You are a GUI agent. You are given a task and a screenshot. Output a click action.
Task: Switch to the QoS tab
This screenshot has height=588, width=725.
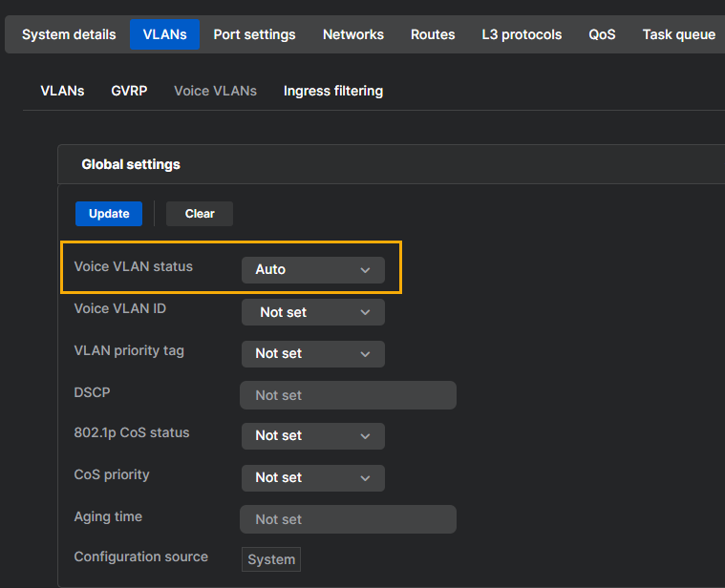point(602,34)
